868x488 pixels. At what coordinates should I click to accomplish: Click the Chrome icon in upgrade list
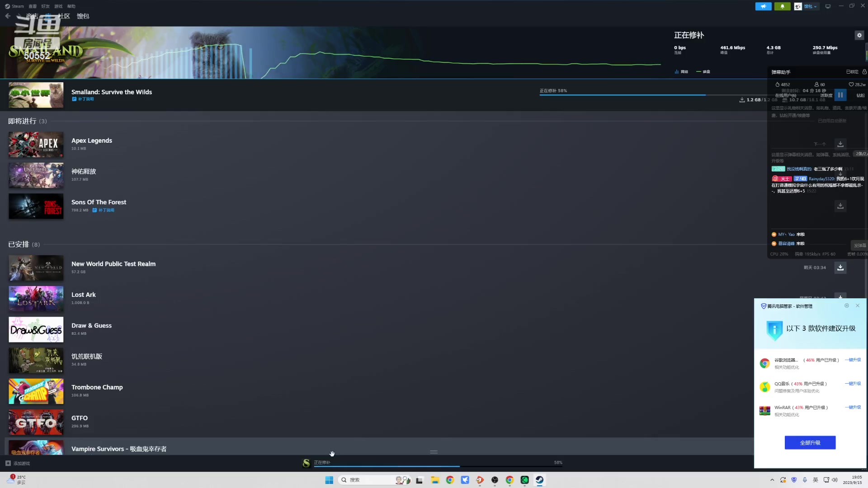click(x=764, y=363)
